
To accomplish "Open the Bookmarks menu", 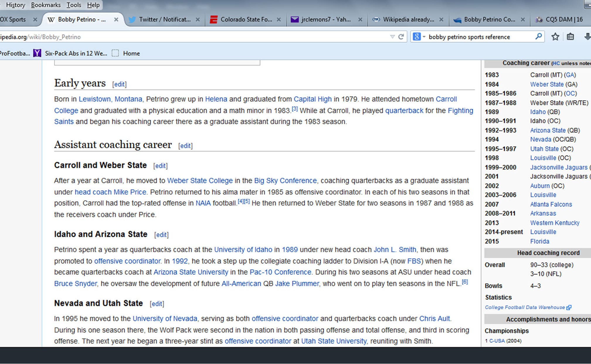I will (46, 5).
